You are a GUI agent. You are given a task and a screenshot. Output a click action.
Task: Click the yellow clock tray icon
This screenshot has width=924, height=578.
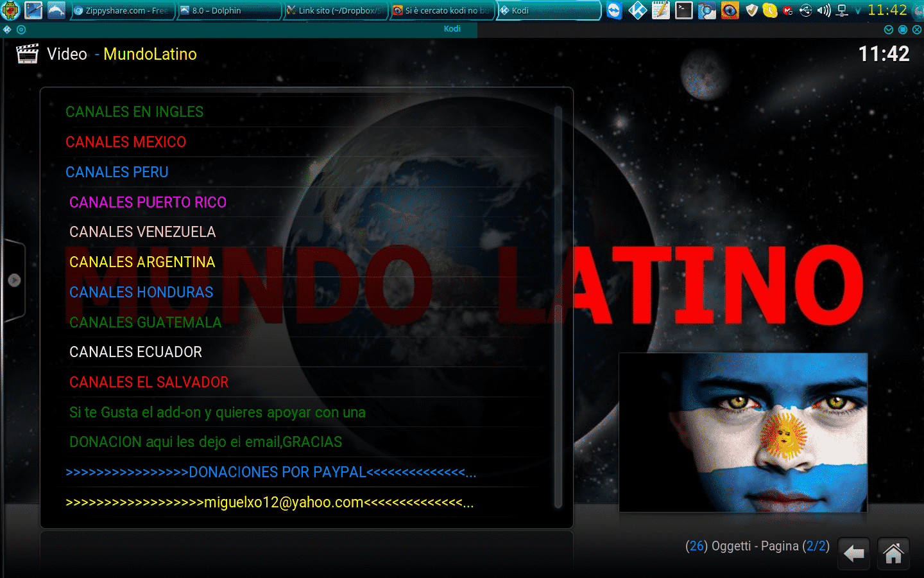point(770,10)
